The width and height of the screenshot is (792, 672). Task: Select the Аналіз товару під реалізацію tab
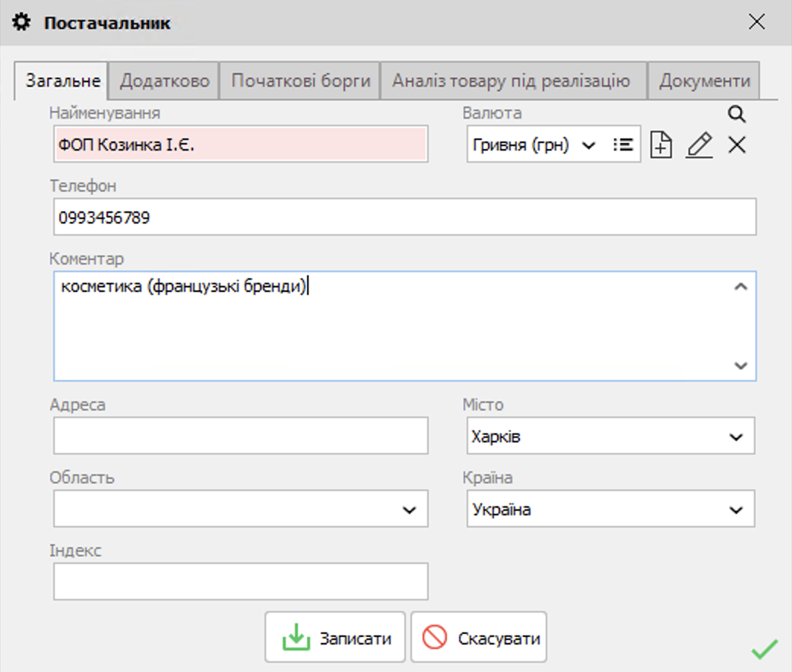(511, 79)
